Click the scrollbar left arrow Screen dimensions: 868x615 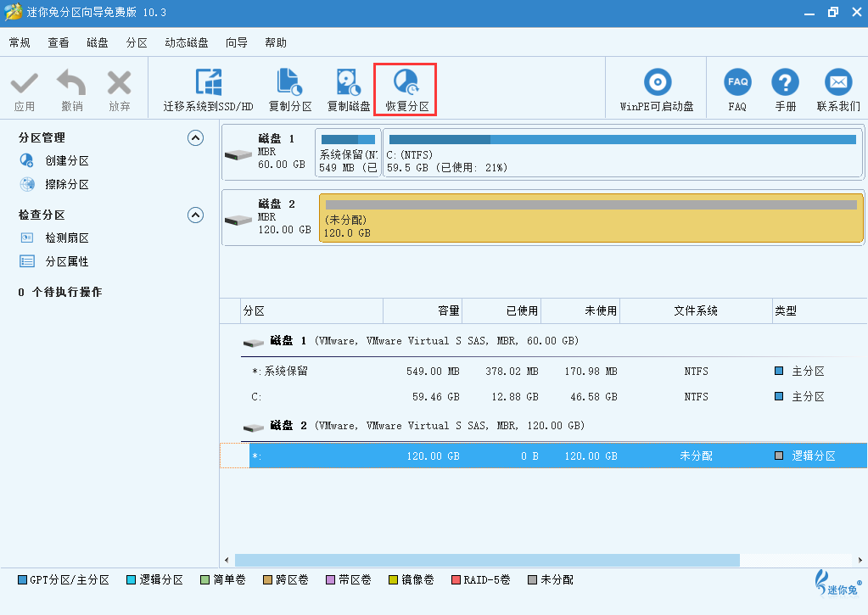tap(227, 560)
